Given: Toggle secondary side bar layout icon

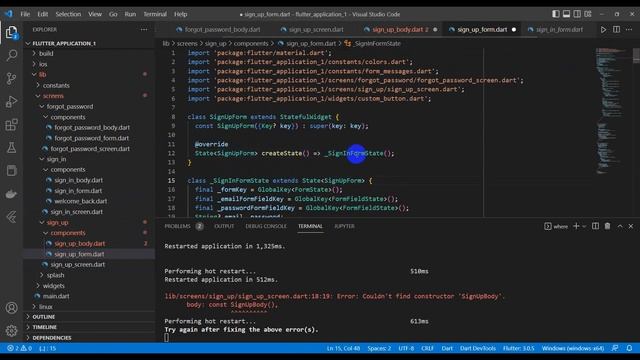Looking at the screenshot, I should coord(577,14).
